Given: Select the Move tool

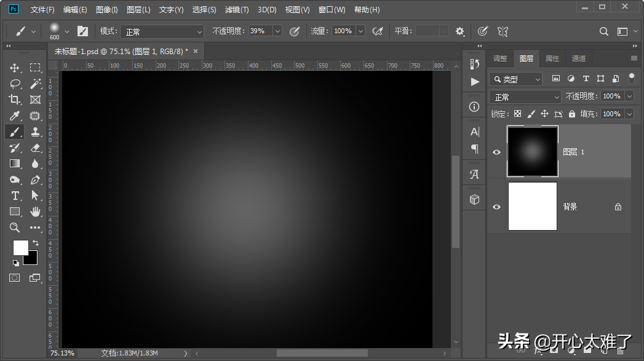Looking at the screenshot, I should point(15,68).
